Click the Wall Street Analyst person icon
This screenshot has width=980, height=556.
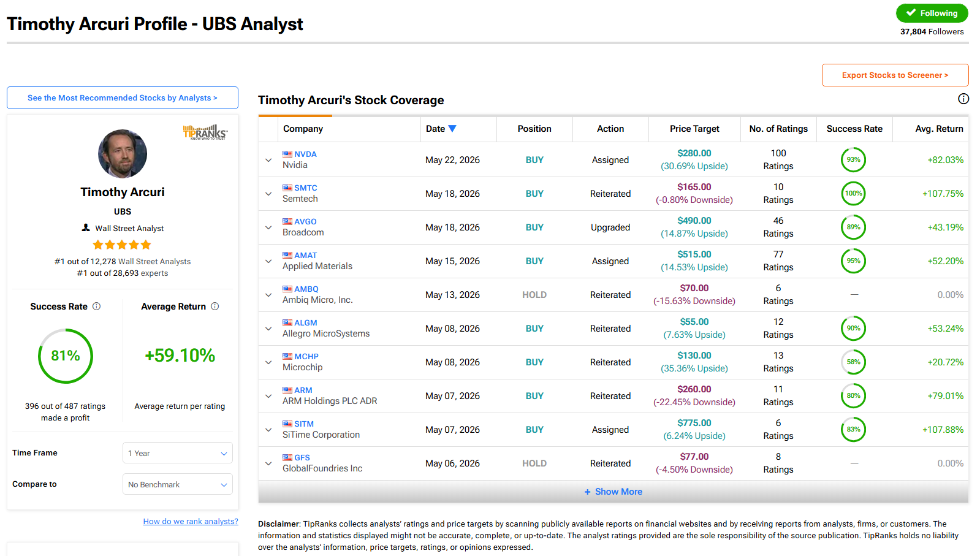click(86, 227)
